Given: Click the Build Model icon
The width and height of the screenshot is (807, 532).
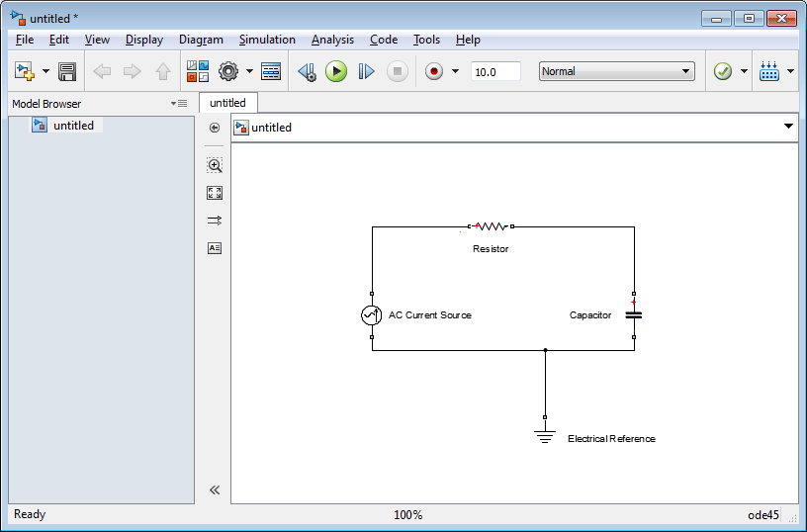Looking at the screenshot, I should click(768, 71).
